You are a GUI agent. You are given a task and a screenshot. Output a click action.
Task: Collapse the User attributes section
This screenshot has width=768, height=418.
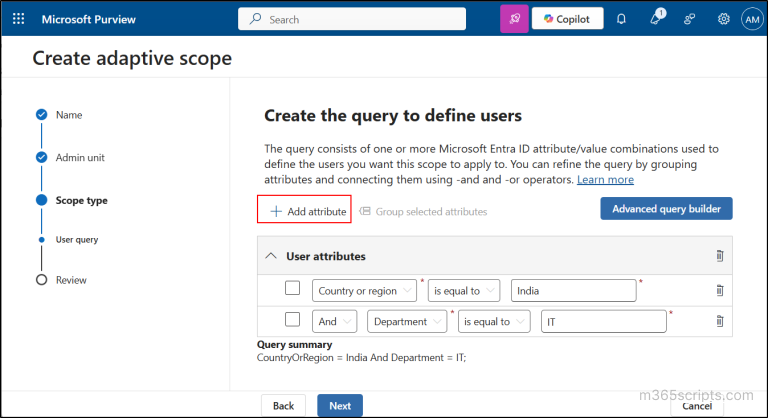(271, 256)
